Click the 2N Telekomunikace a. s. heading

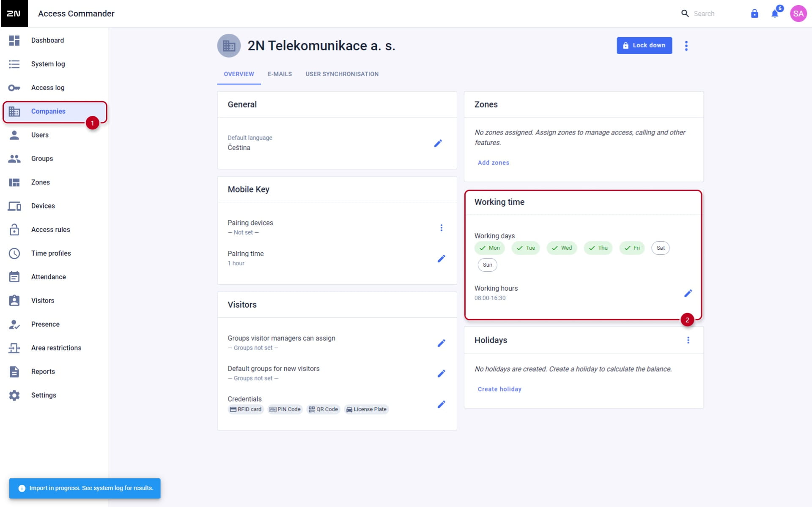321,46
